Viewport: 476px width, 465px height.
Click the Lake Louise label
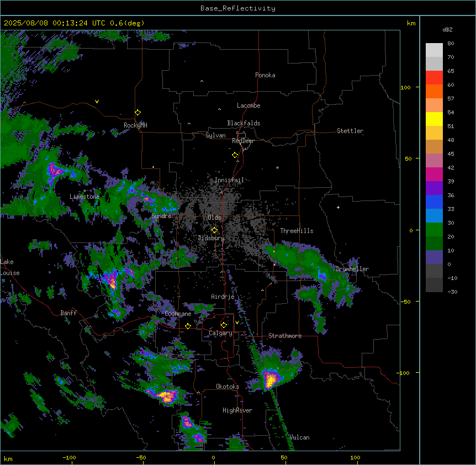click(x=10, y=267)
